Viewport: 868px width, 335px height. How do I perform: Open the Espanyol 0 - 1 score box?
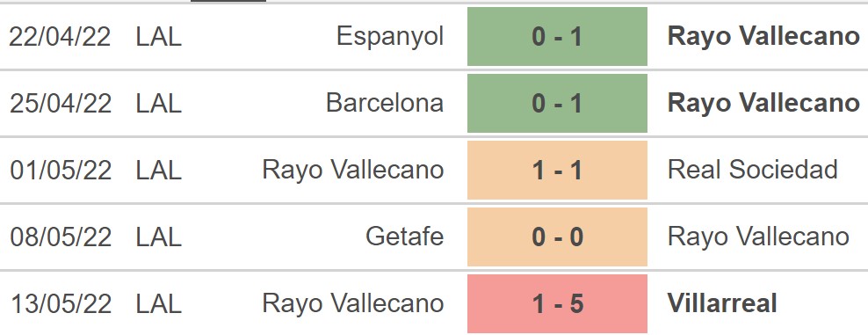click(x=557, y=37)
